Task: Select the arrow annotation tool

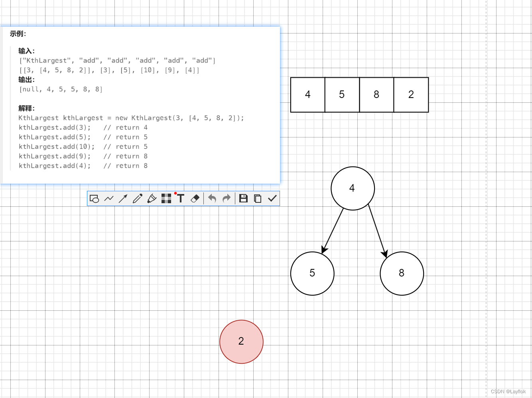Action: pyautogui.click(x=123, y=198)
